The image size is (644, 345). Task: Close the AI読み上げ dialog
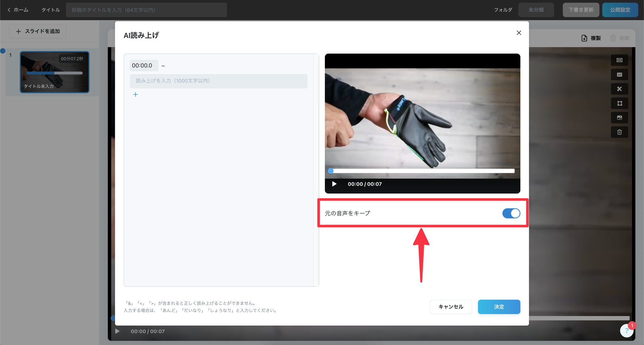click(x=519, y=33)
